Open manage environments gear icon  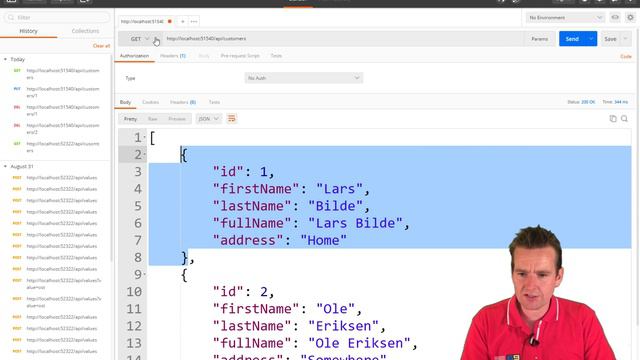pyautogui.click(x=631, y=18)
